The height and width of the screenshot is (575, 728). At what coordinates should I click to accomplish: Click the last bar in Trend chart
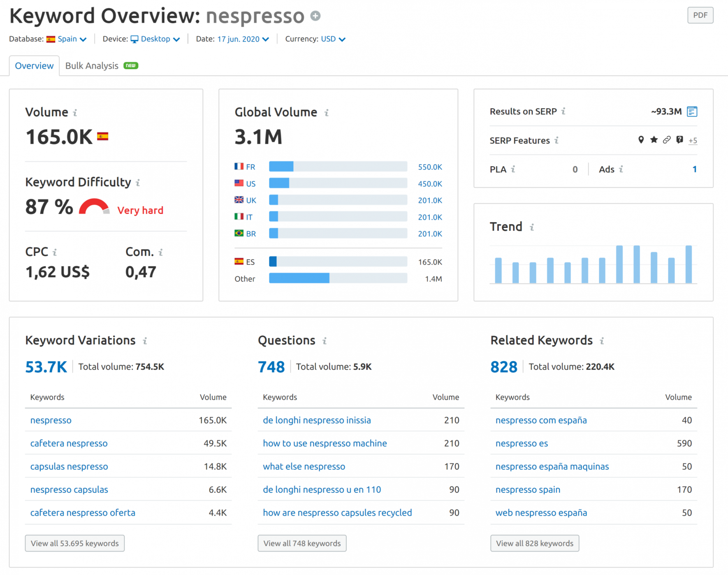tap(689, 264)
